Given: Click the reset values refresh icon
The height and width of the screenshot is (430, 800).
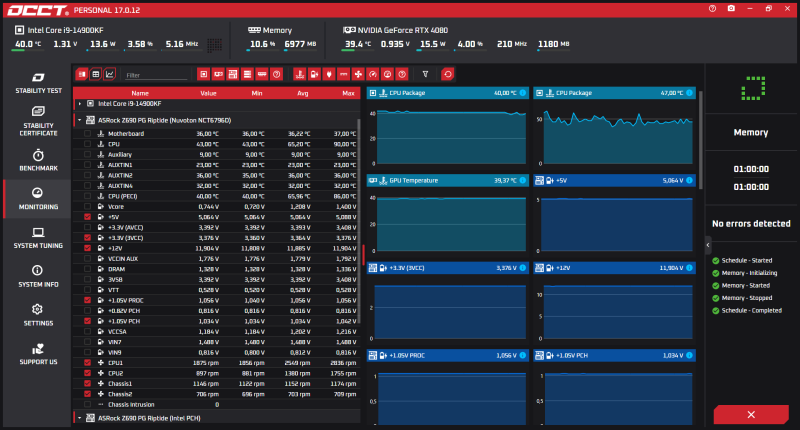Looking at the screenshot, I should pos(447,74).
